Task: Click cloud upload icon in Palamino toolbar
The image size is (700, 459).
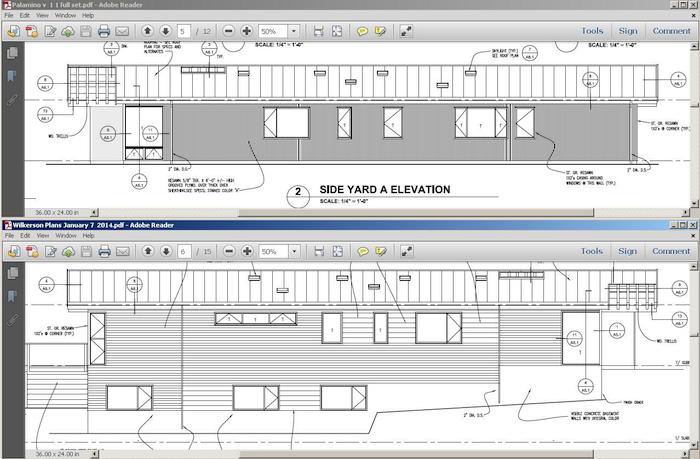Action: [68, 31]
